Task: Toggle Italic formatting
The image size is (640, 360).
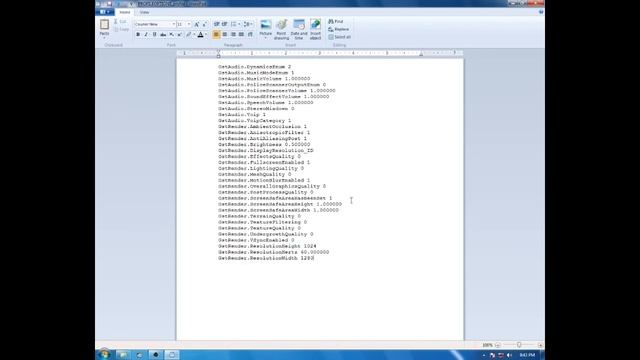Action: (x=146, y=35)
